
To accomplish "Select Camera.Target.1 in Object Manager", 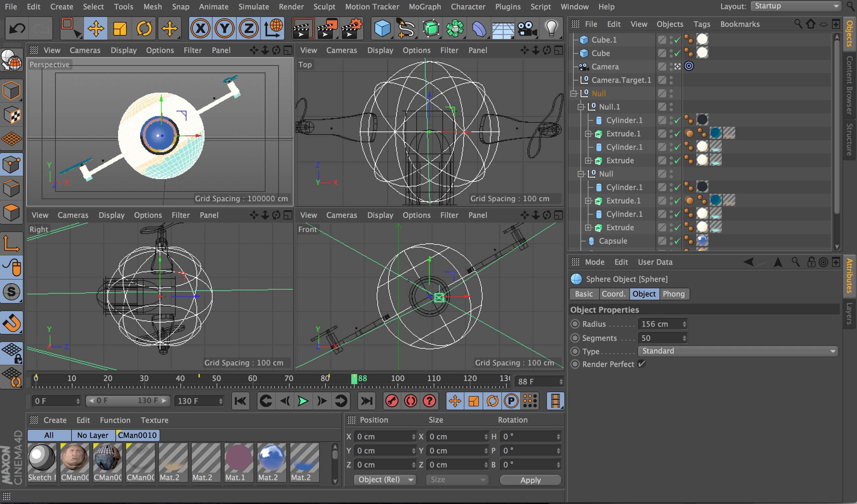I will point(621,80).
